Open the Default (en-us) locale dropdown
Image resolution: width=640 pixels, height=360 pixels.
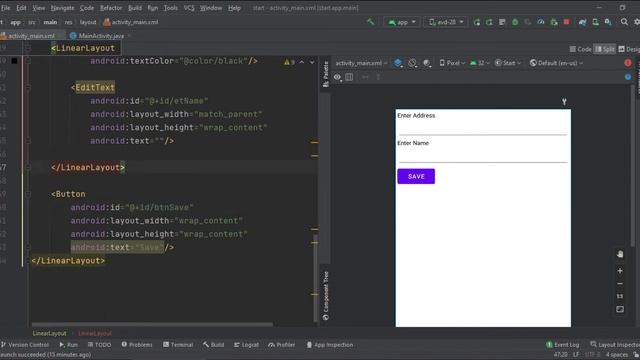(556, 63)
